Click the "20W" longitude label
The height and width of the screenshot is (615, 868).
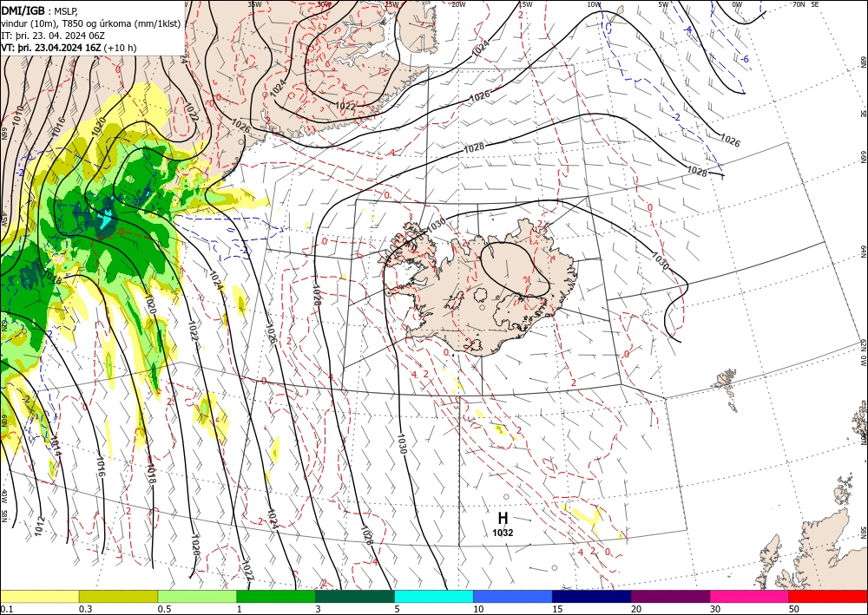click(458, 4)
